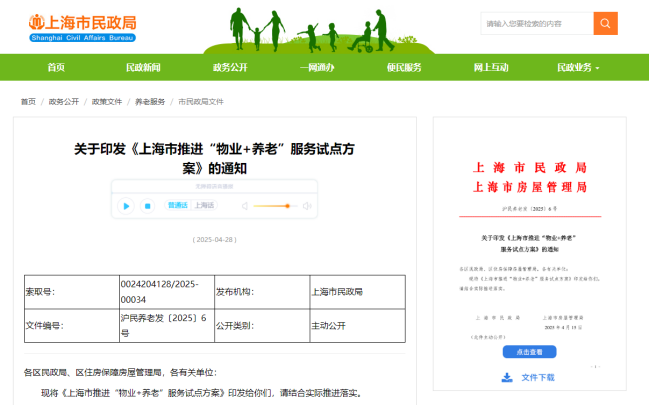Focus the search input field
The image size is (650, 406).
(537, 23)
